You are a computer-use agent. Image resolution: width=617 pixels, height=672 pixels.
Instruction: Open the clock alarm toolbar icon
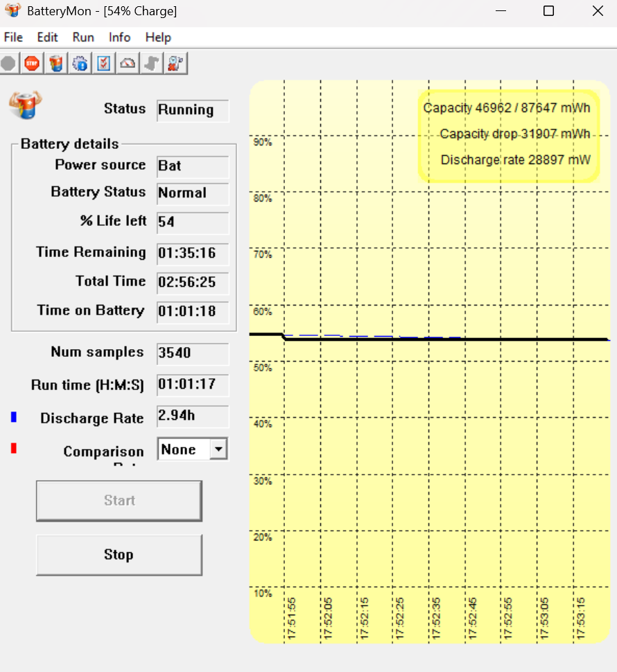click(175, 63)
